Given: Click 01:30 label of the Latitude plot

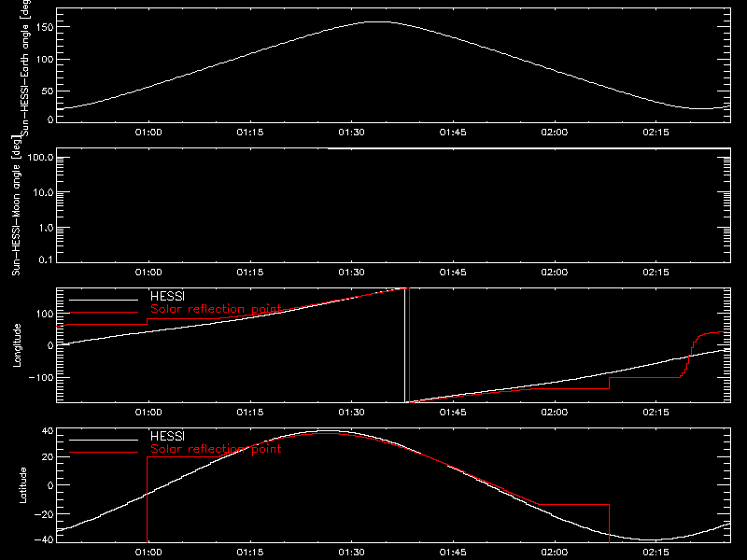Looking at the screenshot, I should pos(352,553).
